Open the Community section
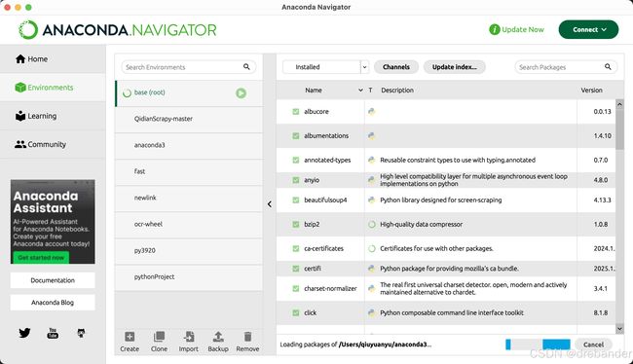 (x=53, y=144)
